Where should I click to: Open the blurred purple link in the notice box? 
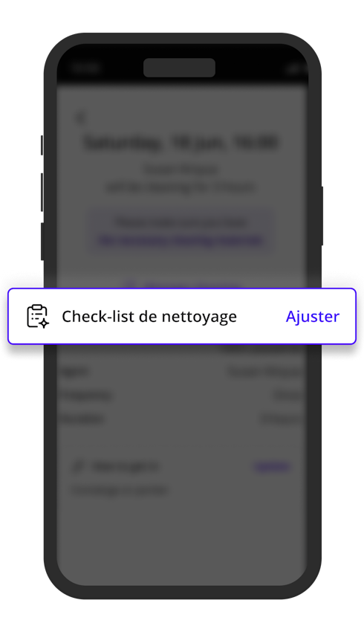coord(181,241)
